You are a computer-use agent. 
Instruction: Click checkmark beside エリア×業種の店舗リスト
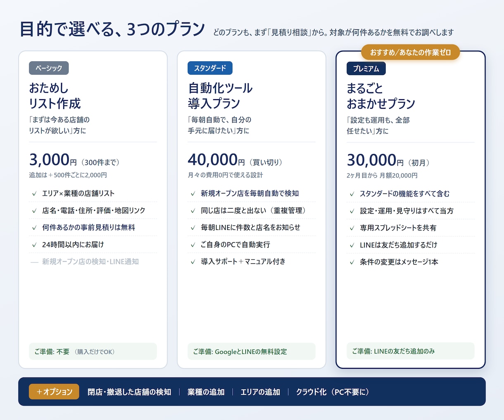tap(34, 193)
